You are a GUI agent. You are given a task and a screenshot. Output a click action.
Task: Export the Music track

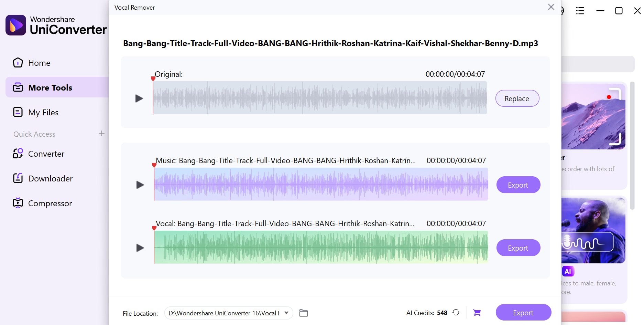pyautogui.click(x=518, y=185)
